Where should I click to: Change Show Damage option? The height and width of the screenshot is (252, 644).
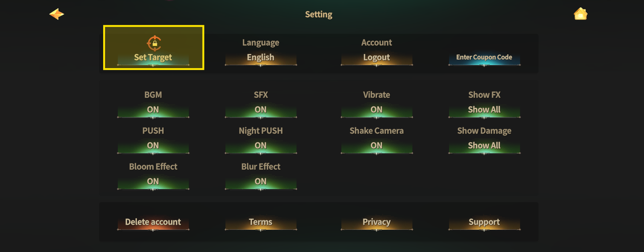(484, 146)
